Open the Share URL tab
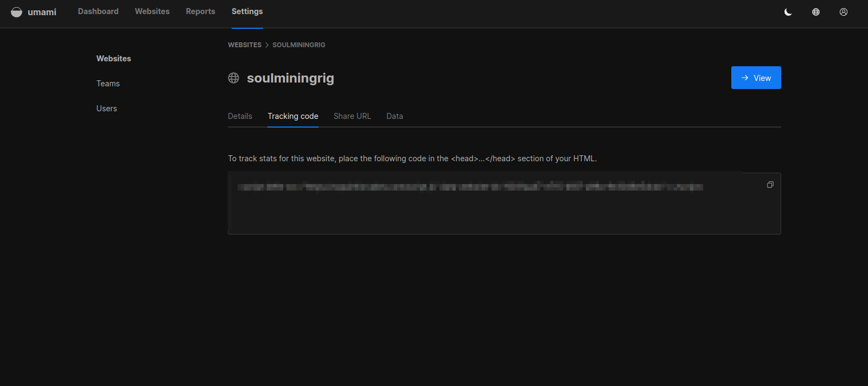This screenshot has height=386, width=868. (x=353, y=116)
